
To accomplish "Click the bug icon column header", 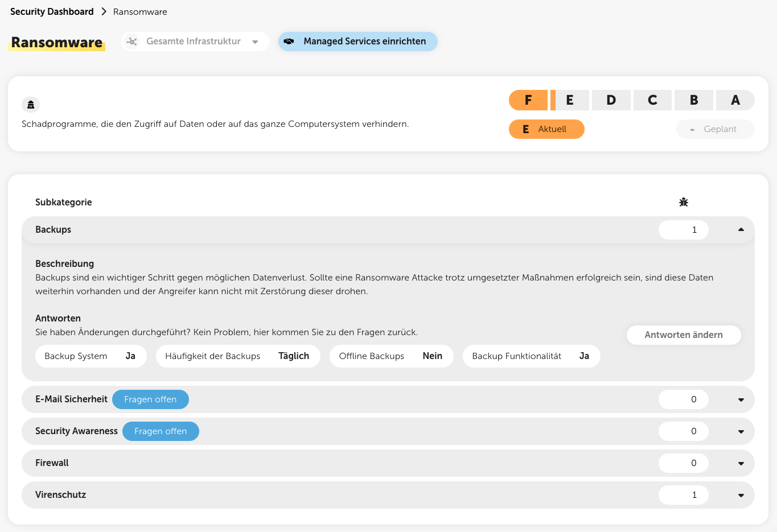I will (684, 202).
